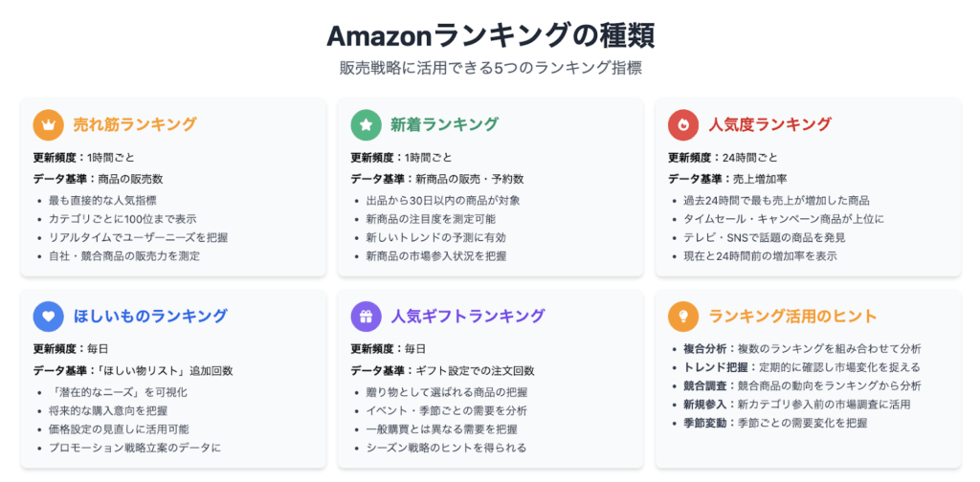Viewport: 980px width, 482px height.
Task: Click the ほしいものランキング title
Action: [x=150, y=317]
